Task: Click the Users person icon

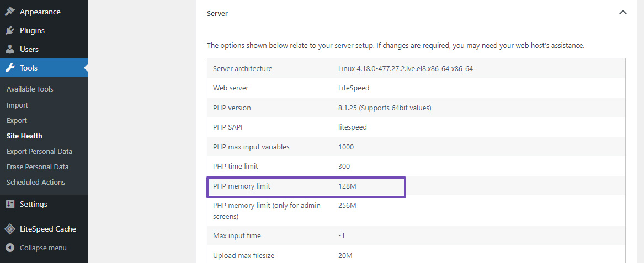Action: click(10, 49)
